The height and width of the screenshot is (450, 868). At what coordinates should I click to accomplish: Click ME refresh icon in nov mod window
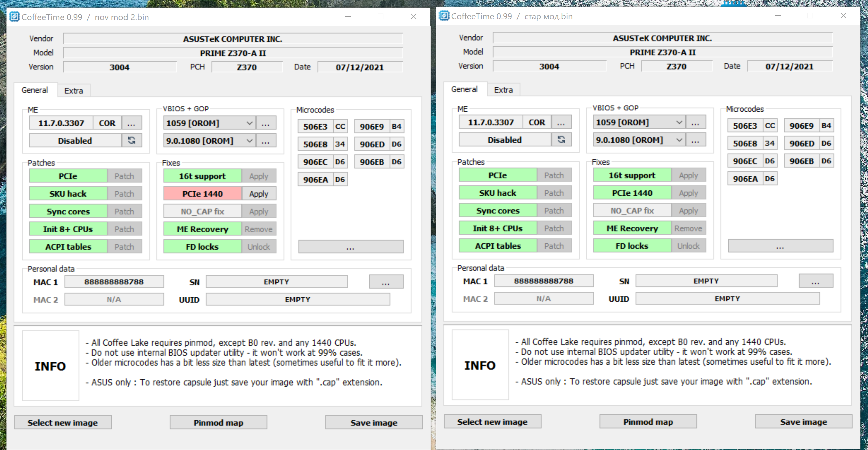(131, 140)
